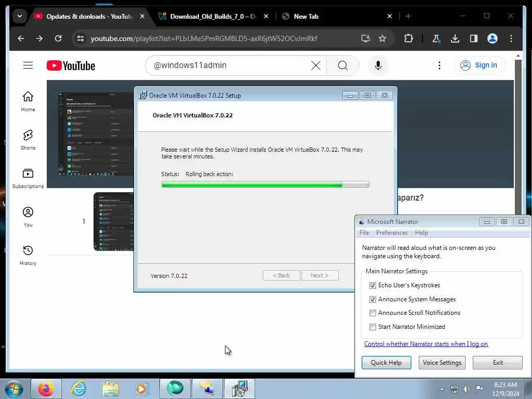Image resolution: width=532 pixels, height=399 pixels.
Task: Switch to Narrator taskbar button
Action: (207, 389)
